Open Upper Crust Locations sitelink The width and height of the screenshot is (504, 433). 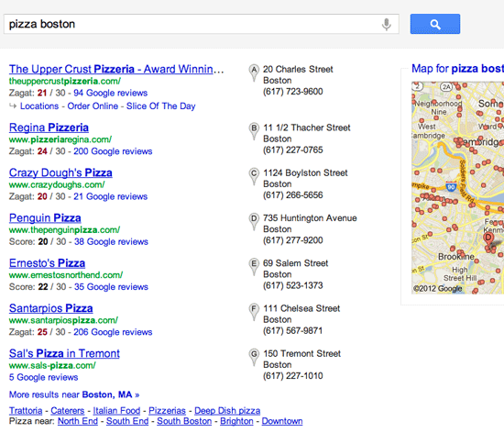pyautogui.click(x=39, y=106)
